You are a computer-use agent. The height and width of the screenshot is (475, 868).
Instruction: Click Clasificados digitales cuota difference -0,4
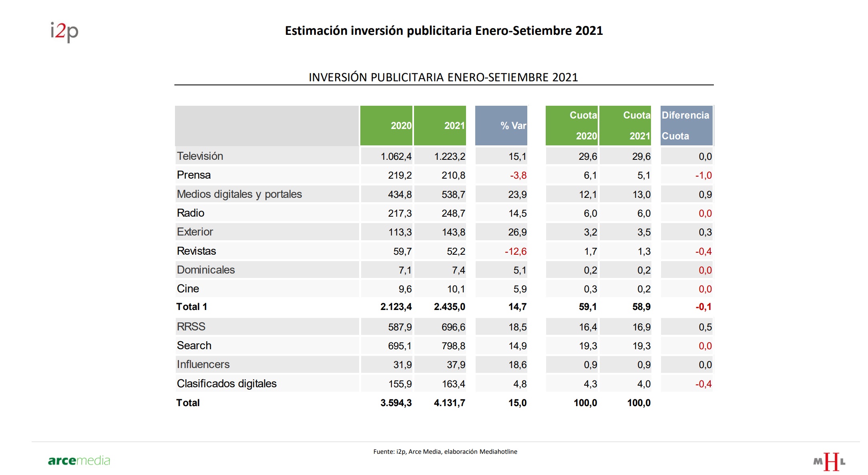click(x=703, y=384)
